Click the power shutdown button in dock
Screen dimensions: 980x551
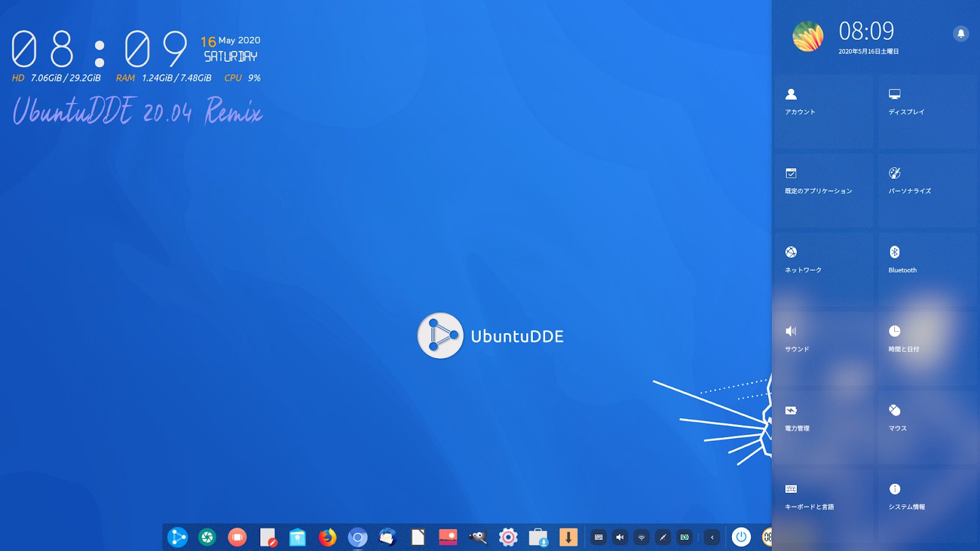click(x=741, y=538)
